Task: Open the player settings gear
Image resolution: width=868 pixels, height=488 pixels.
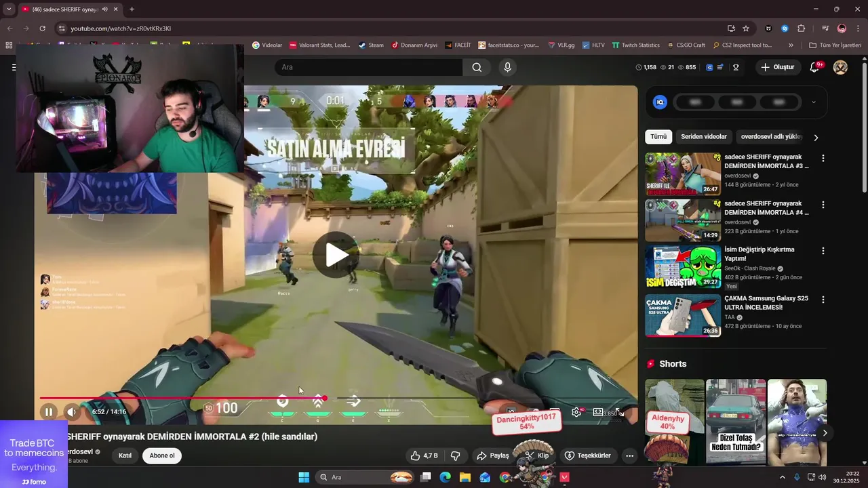Action: coord(576,411)
